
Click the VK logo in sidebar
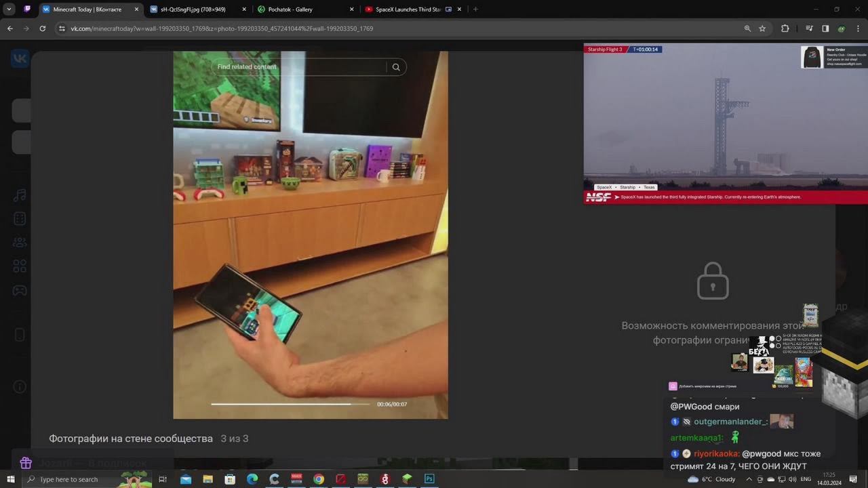point(20,58)
